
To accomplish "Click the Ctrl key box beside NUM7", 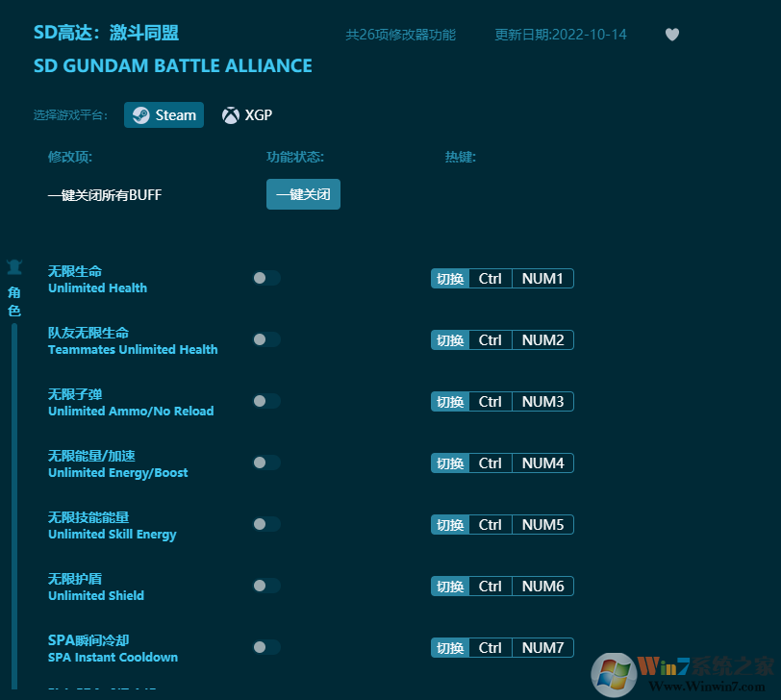I will [491, 648].
